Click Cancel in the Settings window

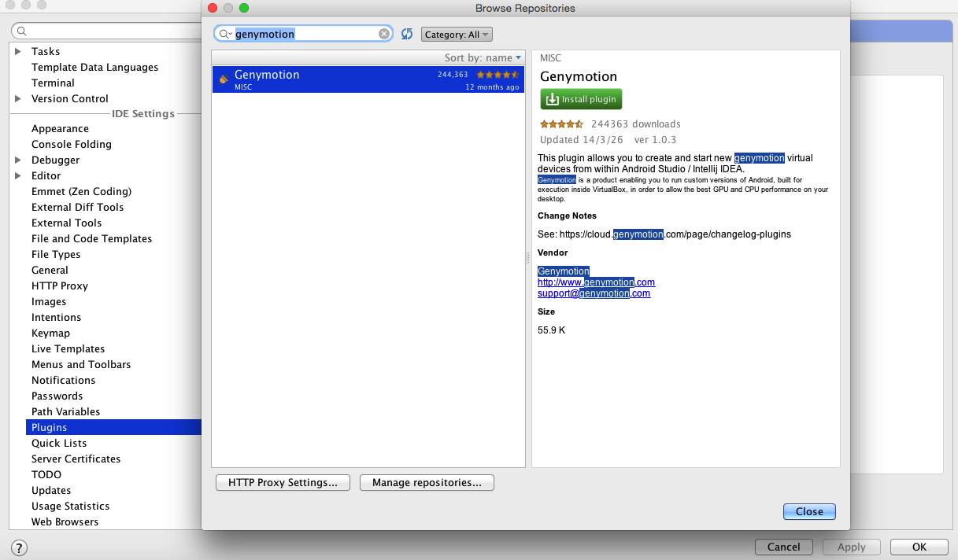(783, 547)
